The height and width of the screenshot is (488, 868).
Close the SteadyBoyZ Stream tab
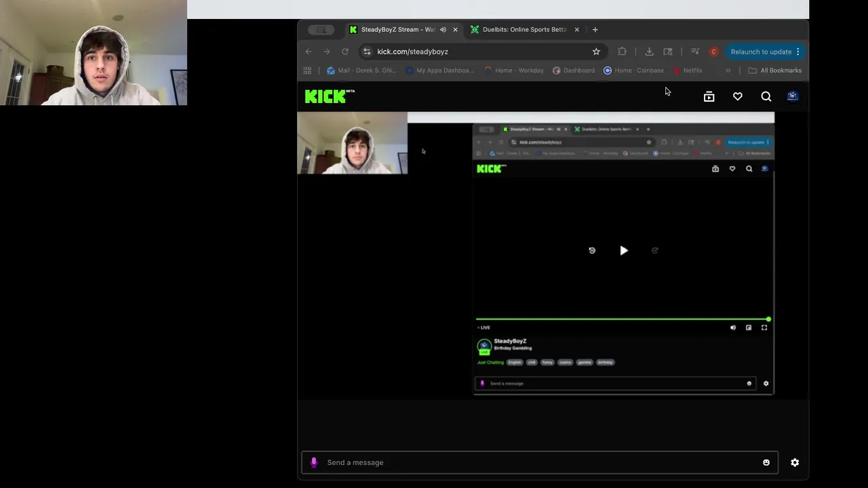click(455, 30)
